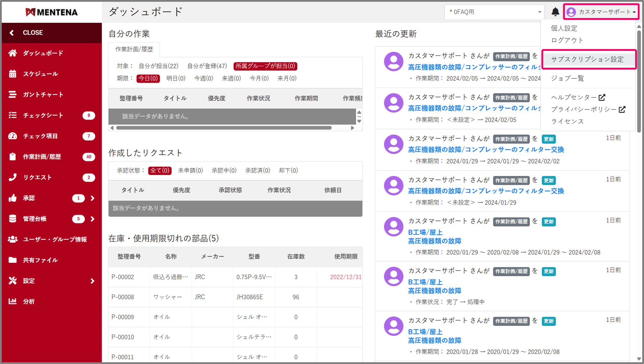Viewport: 644px width, 364px height.
Task: Expand the 設定 sidebar submenu
Action: (93, 281)
